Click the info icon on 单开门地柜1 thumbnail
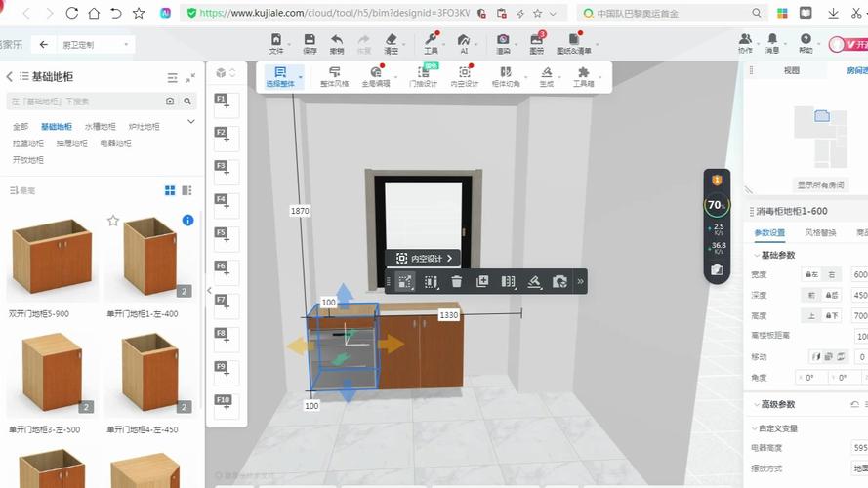The image size is (868, 488). coord(187,221)
